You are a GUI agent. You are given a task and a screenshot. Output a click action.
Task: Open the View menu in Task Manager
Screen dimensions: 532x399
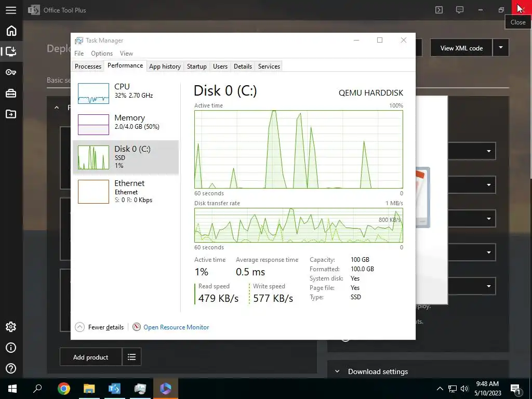126,54
